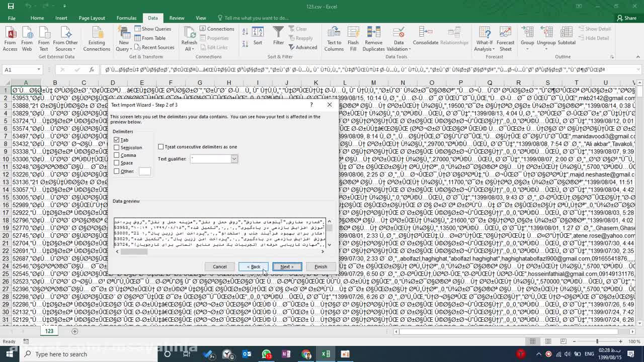Expand the What-If Analysis dropdown
This screenshot has height=362, width=644.
pos(484,49)
